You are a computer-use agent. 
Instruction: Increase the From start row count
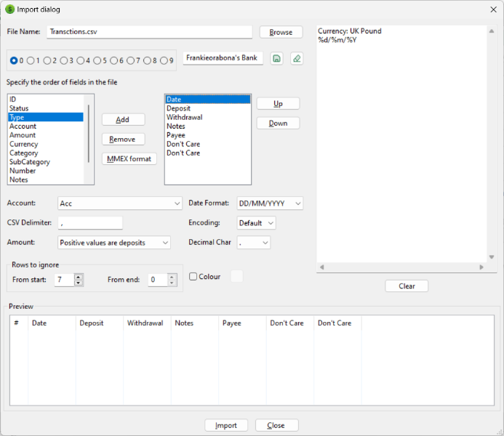pos(79,276)
